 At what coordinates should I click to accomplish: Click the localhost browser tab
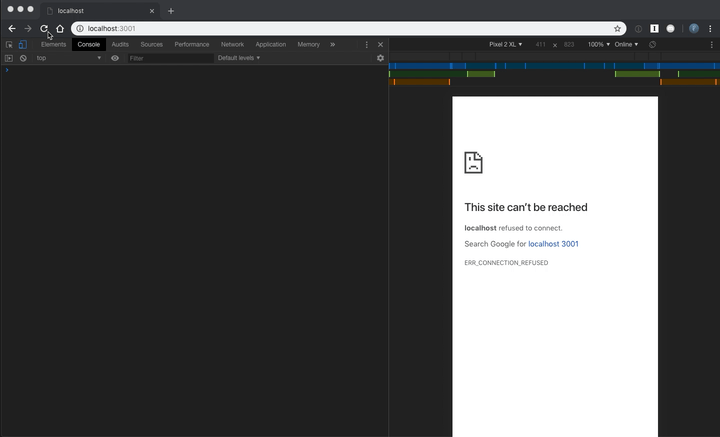pyautogui.click(x=100, y=11)
